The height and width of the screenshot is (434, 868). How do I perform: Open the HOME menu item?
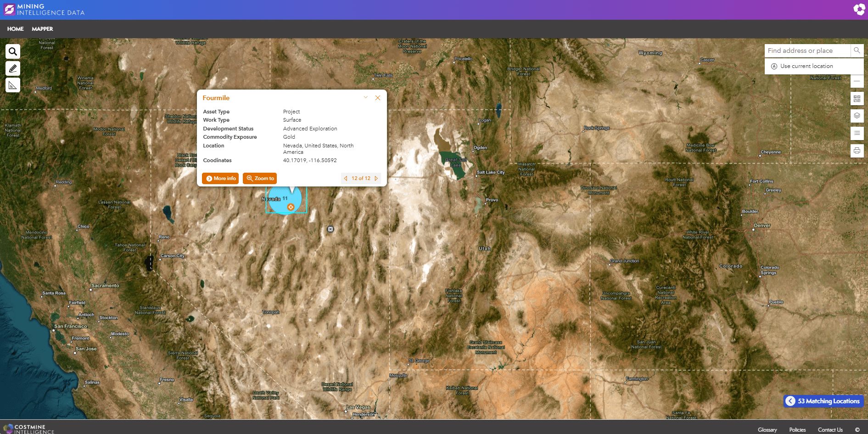[15, 29]
